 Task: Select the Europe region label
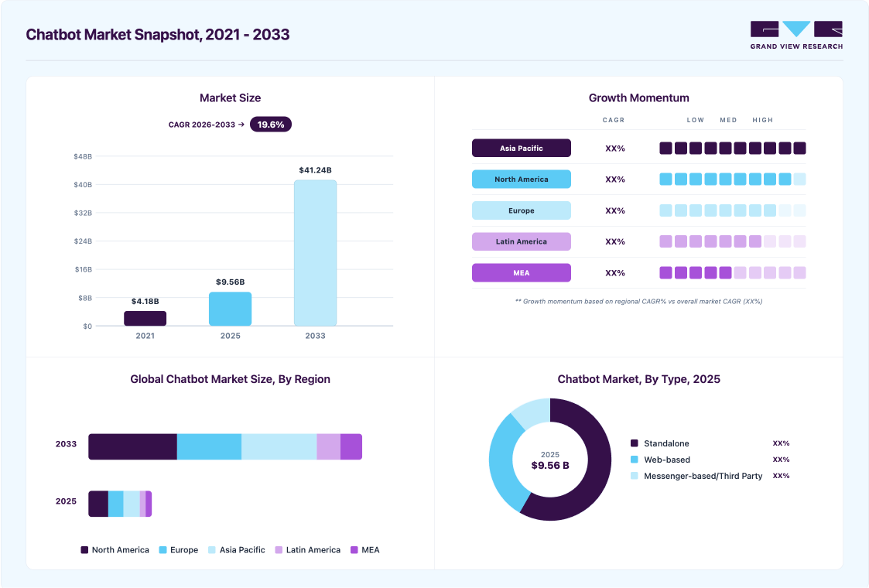521,210
